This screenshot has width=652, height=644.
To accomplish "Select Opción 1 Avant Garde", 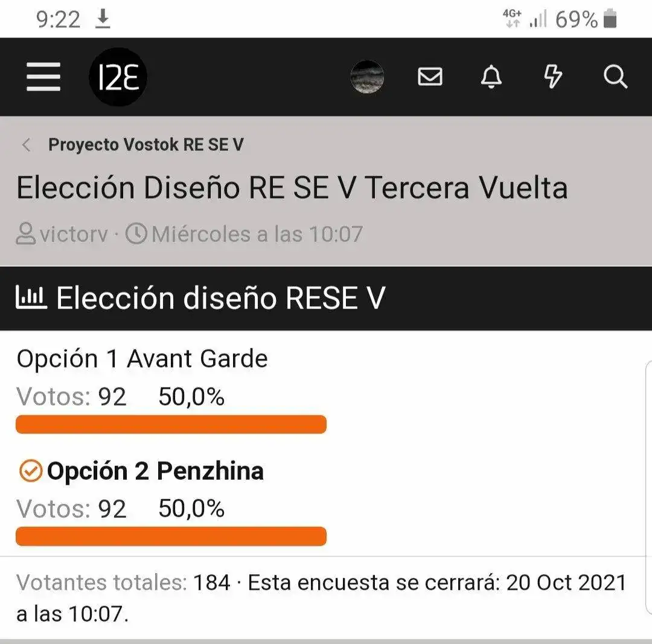I will coord(142,359).
